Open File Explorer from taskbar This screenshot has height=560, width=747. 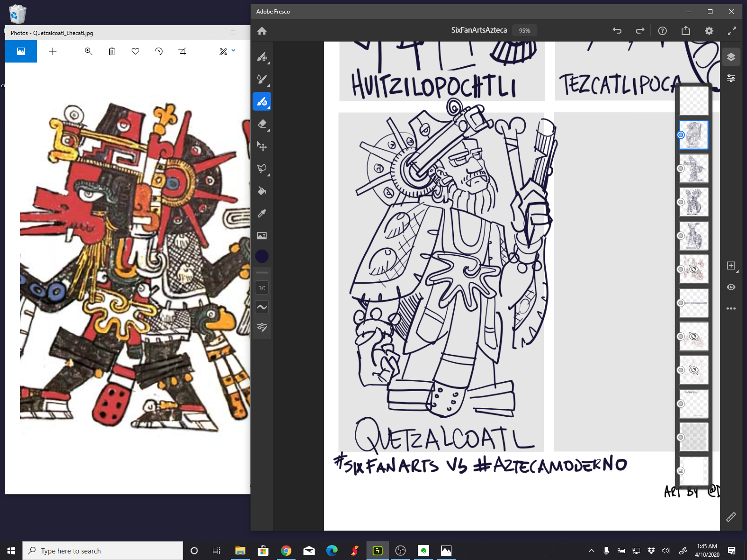coord(240,551)
